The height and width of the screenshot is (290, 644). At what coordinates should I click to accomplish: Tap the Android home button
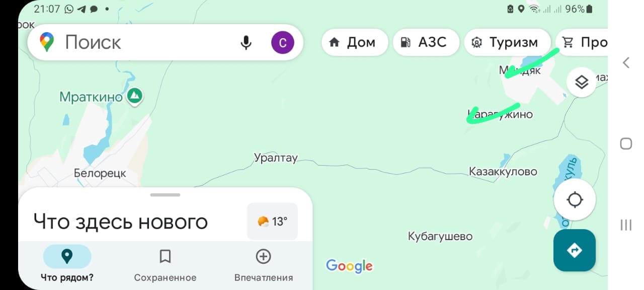[626, 144]
